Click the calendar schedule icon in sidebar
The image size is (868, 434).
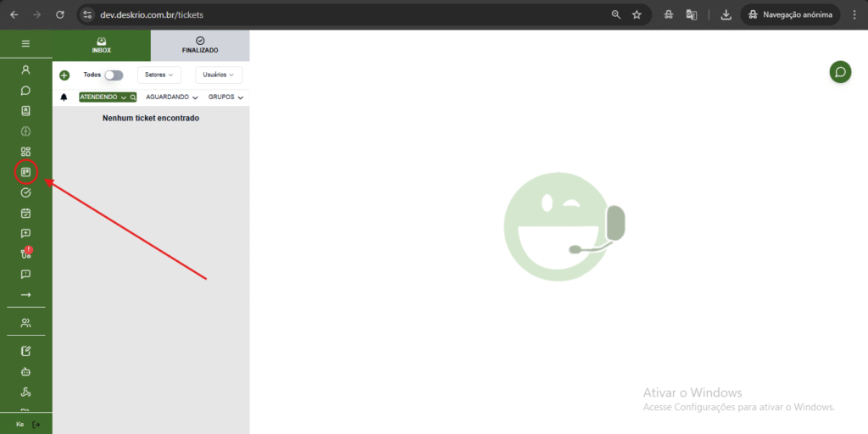pos(25,213)
